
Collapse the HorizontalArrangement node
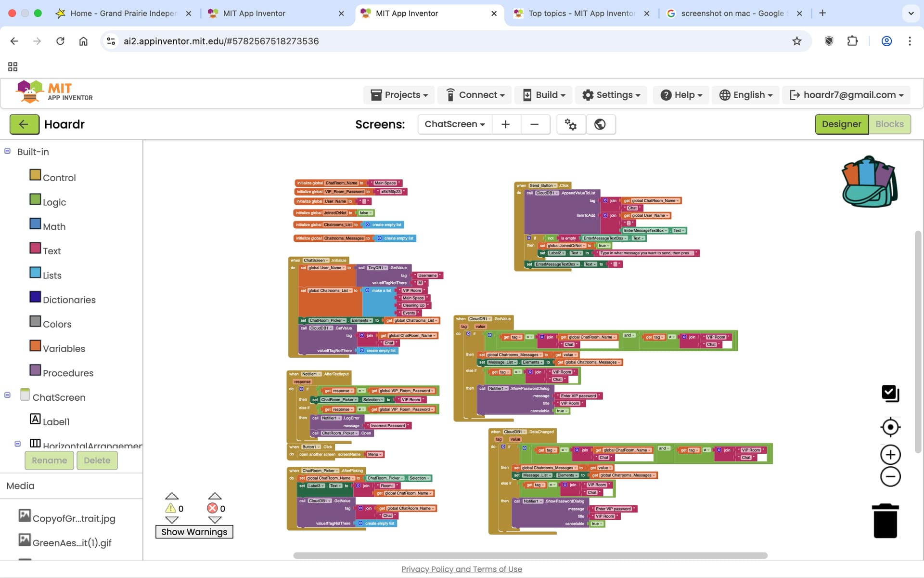[18, 444]
